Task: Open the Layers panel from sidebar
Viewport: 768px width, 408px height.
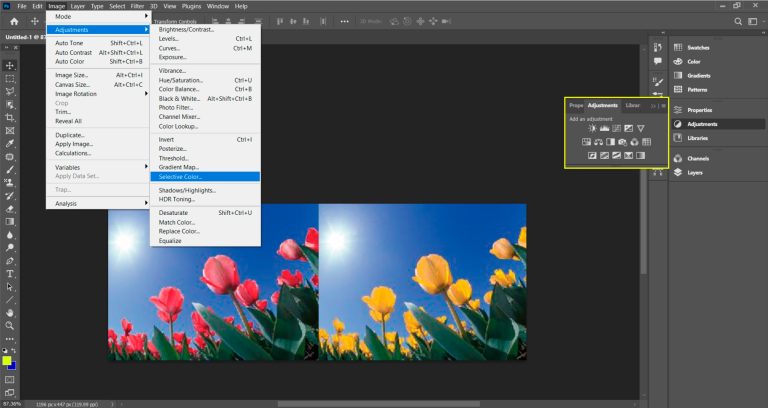Action: (693, 172)
